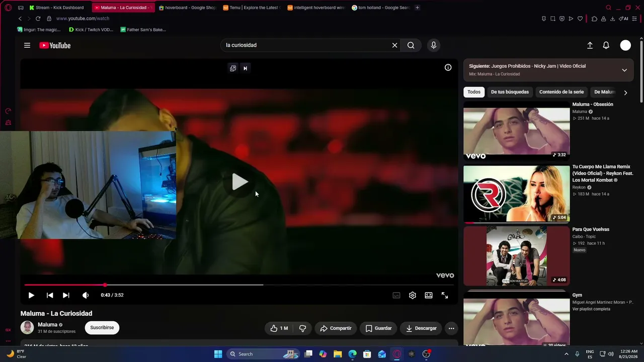Open the Opera GX menu logo
644x362 pixels.
(7, 8)
